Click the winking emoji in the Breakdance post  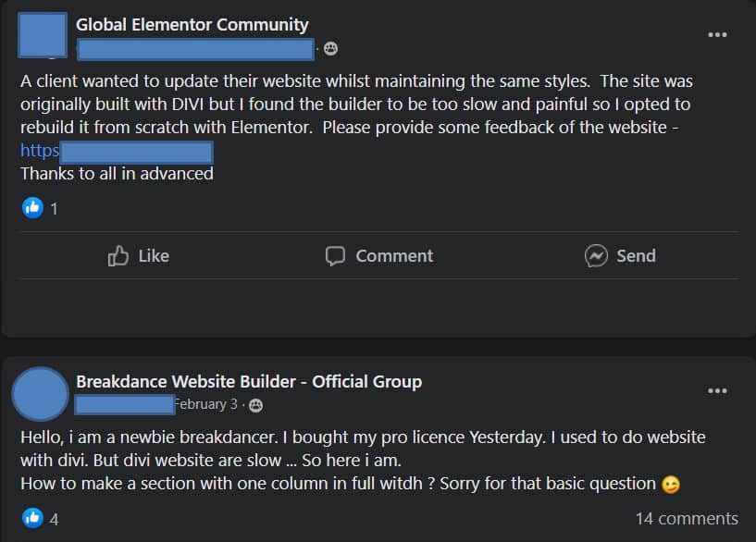click(x=671, y=484)
